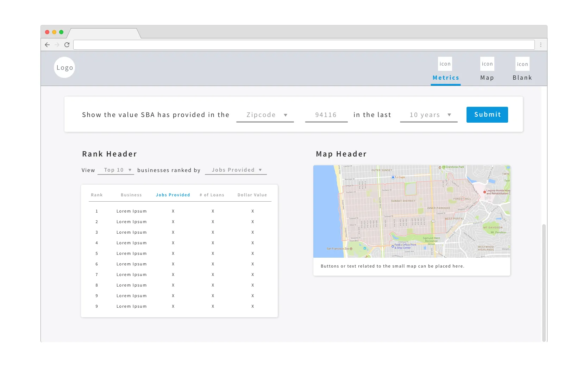Click the icon above Metrics
588x368 pixels.
(445, 64)
